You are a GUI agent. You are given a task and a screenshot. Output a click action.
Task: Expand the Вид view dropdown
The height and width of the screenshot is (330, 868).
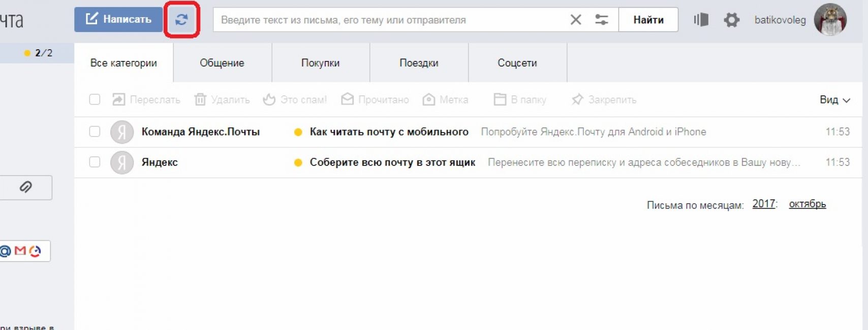pyautogui.click(x=834, y=100)
